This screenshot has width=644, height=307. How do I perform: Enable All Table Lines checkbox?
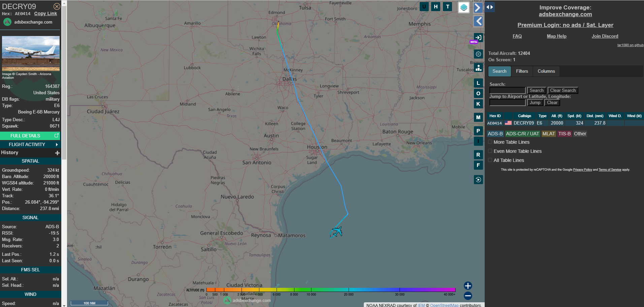(490, 160)
